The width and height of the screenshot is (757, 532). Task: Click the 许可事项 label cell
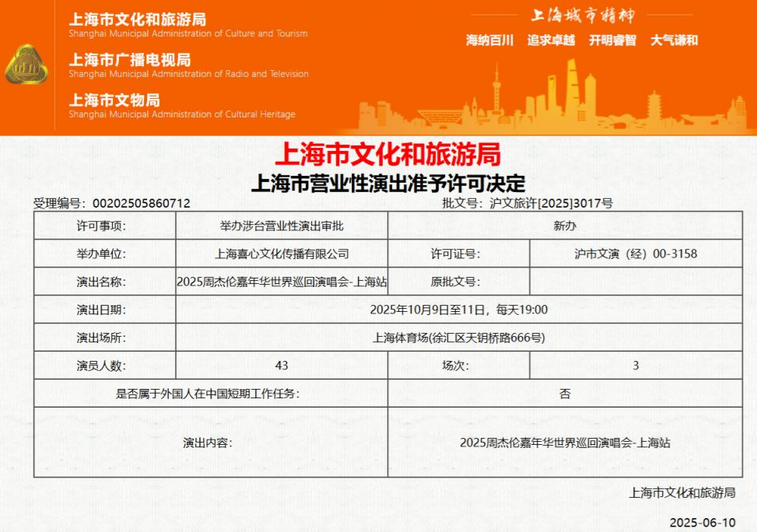105,226
